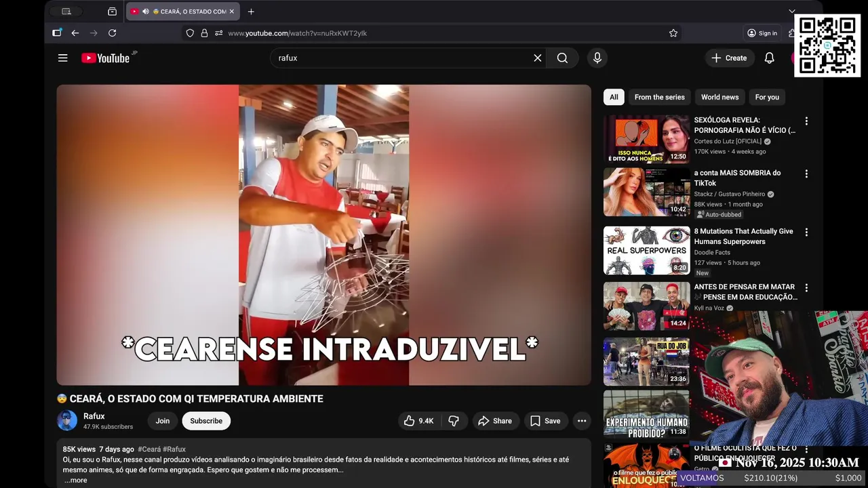
Task: Open options for conta MAIS SOMBRIA video
Action: (806, 174)
